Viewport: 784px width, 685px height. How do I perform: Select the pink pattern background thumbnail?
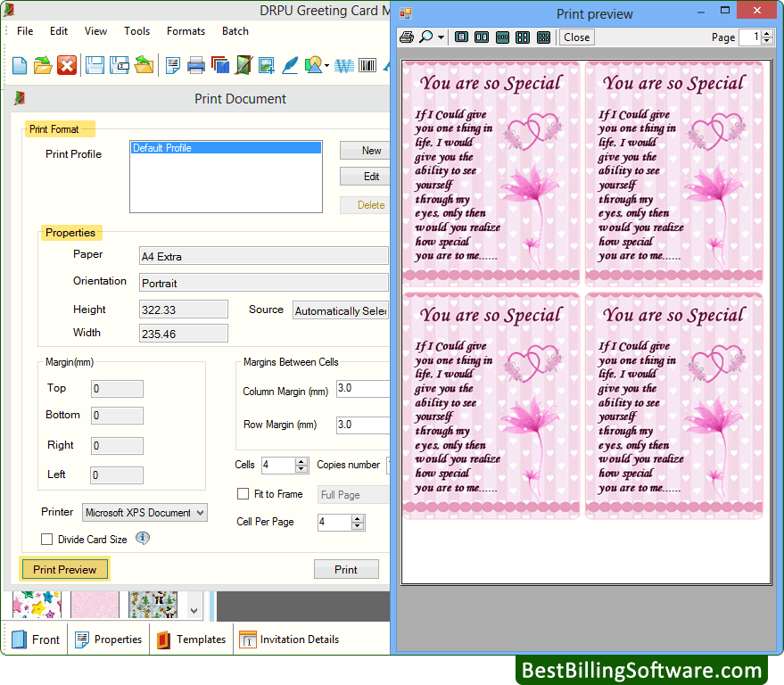(x=95, y=605)
